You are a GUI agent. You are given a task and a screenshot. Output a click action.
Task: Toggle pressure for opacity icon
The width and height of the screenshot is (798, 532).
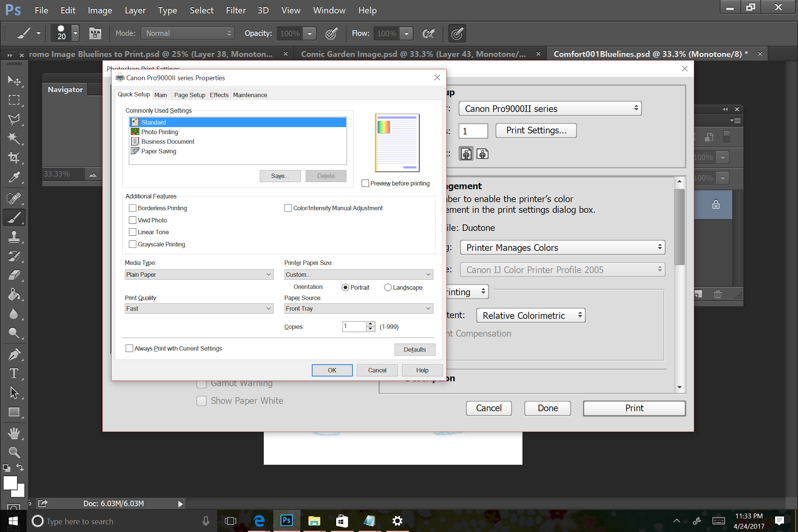click(332, 33)
